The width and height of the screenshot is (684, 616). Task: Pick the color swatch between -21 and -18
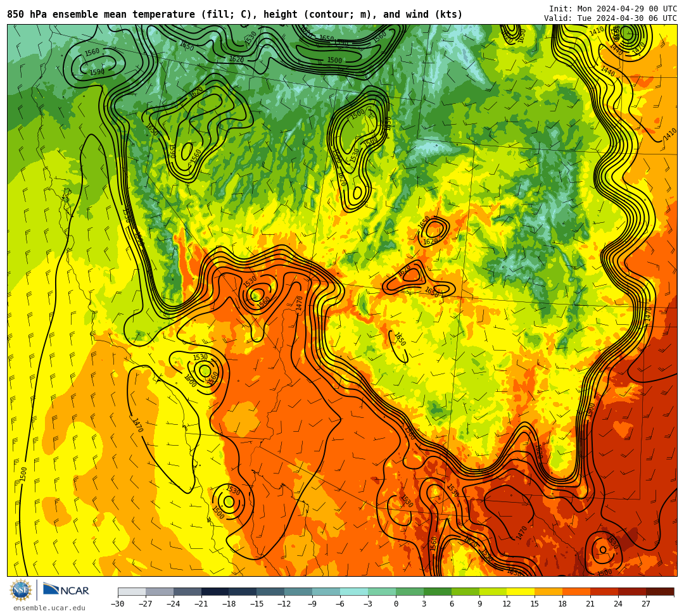(x=215, y=591)
